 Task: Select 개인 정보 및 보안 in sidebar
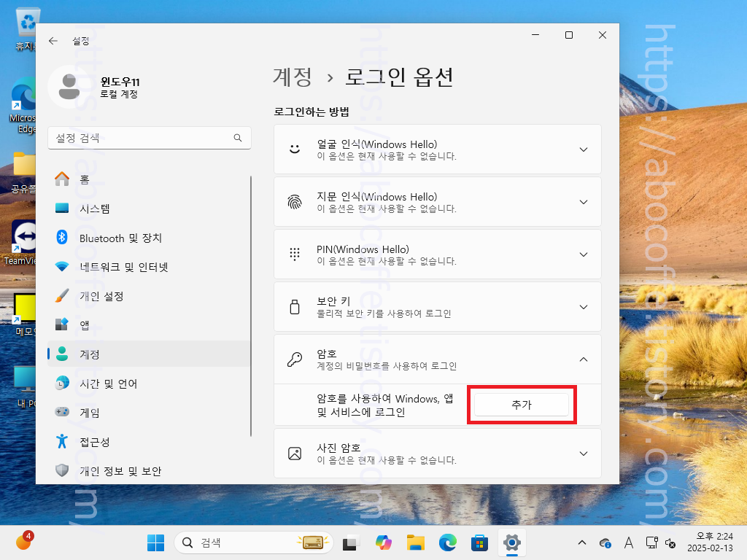(x=149, y=471)
